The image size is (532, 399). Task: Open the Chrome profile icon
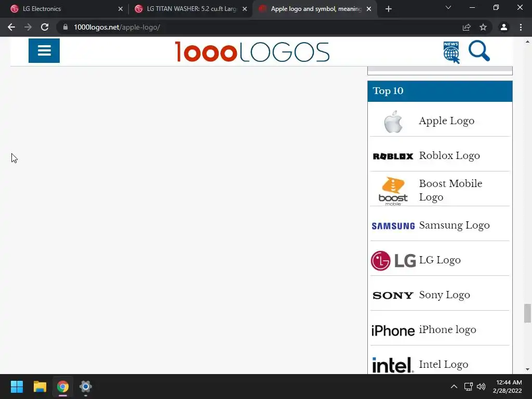pyautogui.click(x=504, y=27)
